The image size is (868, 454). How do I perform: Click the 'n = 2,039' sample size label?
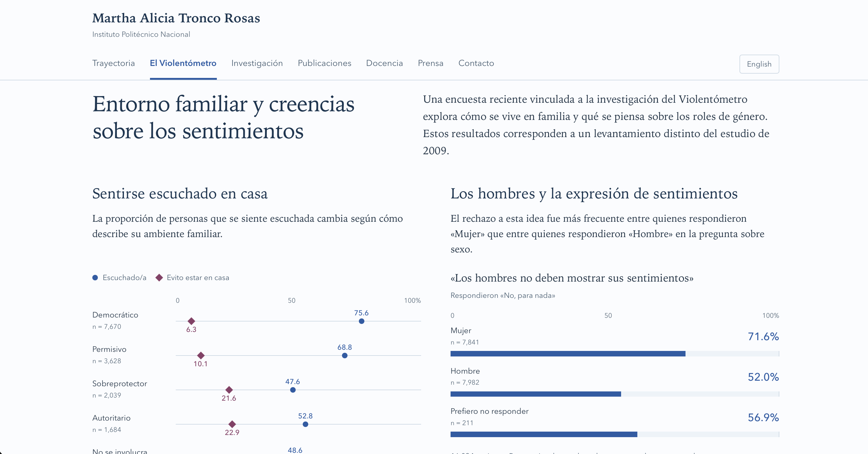pyautogui.click(x=106, y=395)
